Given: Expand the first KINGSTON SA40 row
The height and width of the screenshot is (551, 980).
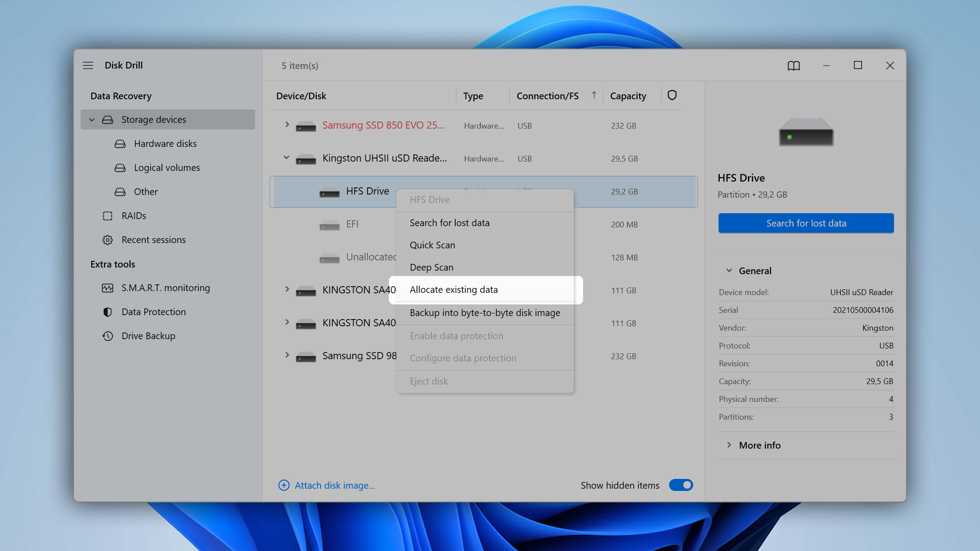Looking at the screenshot, I should (x=287, y=289).
